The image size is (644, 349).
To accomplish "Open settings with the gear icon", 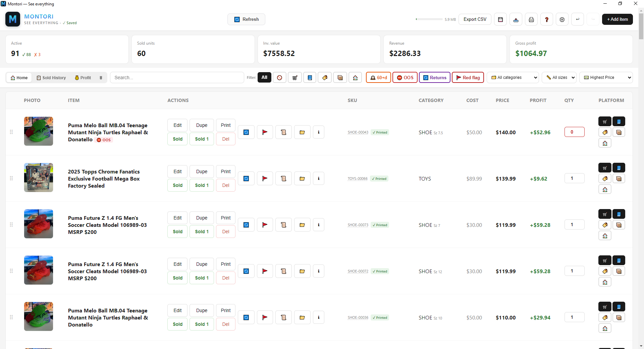I will [x=562, y=19].
